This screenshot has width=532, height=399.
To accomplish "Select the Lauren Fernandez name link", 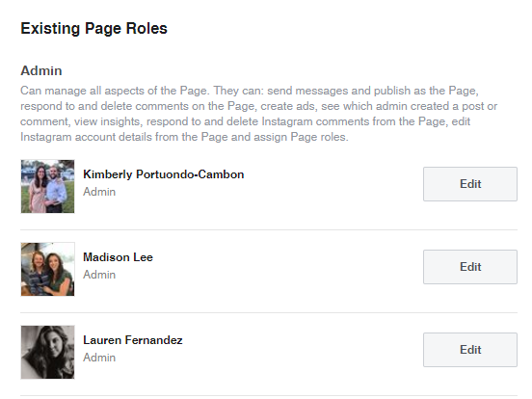I will 133,340.
